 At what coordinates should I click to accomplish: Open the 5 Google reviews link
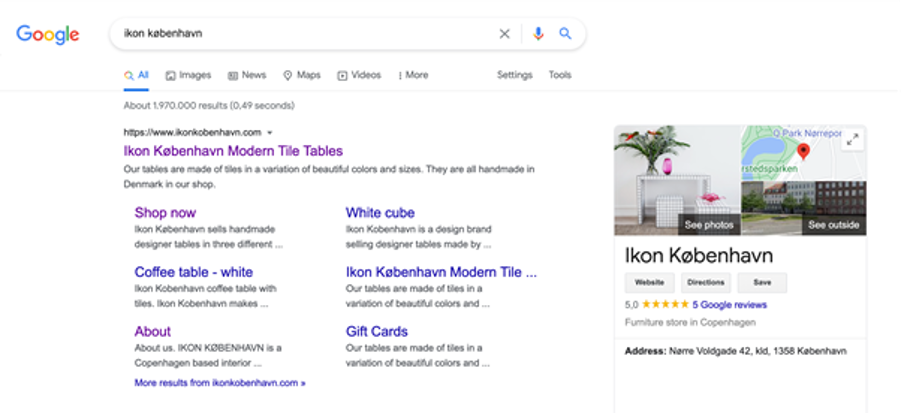tap(729, 305)
